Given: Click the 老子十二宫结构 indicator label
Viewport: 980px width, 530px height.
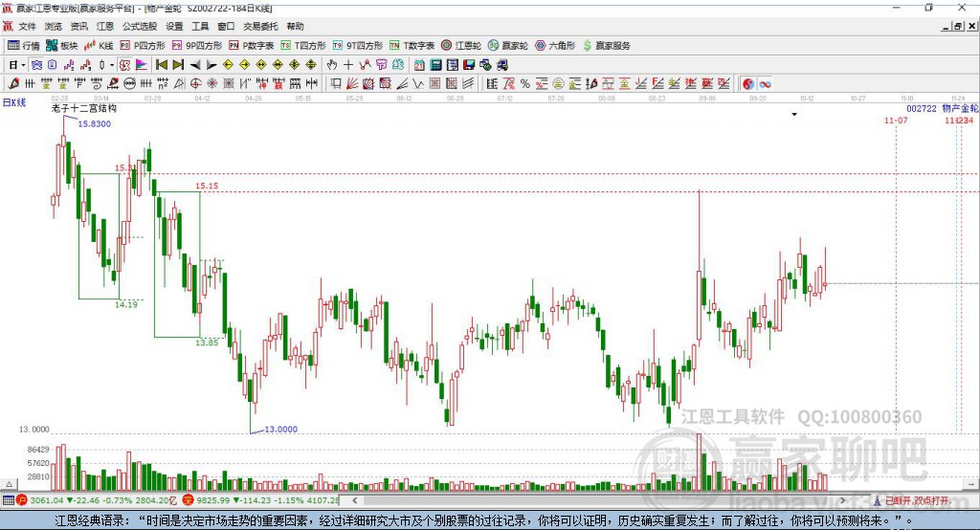Looking at the screenshot, I should click(x=84, y=108).
